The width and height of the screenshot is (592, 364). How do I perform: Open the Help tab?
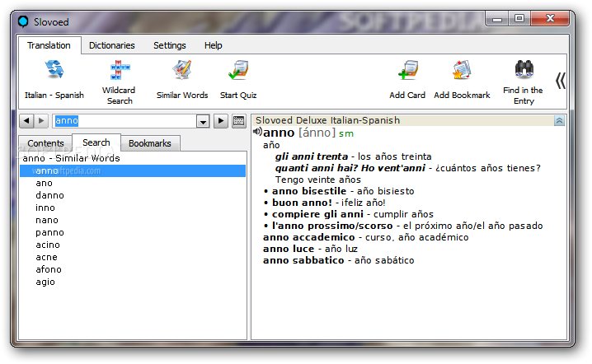[213, 45]
